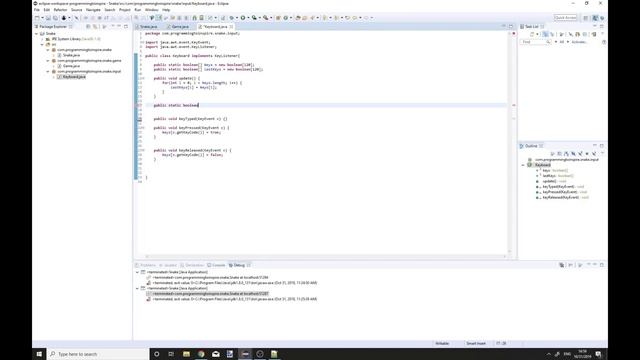The width and height of the screenshot is (640, 360).
Task: Open the Refactor menu
Action: click(60, 10)
